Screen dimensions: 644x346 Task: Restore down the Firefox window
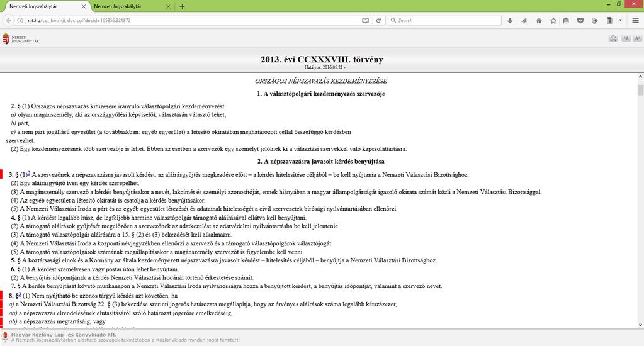coord(619,4)
